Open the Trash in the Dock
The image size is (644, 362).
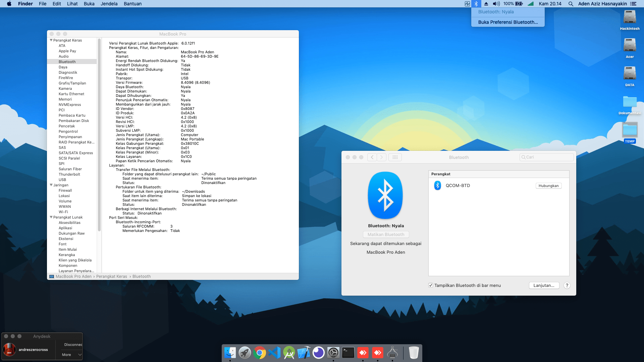[414, 353]
